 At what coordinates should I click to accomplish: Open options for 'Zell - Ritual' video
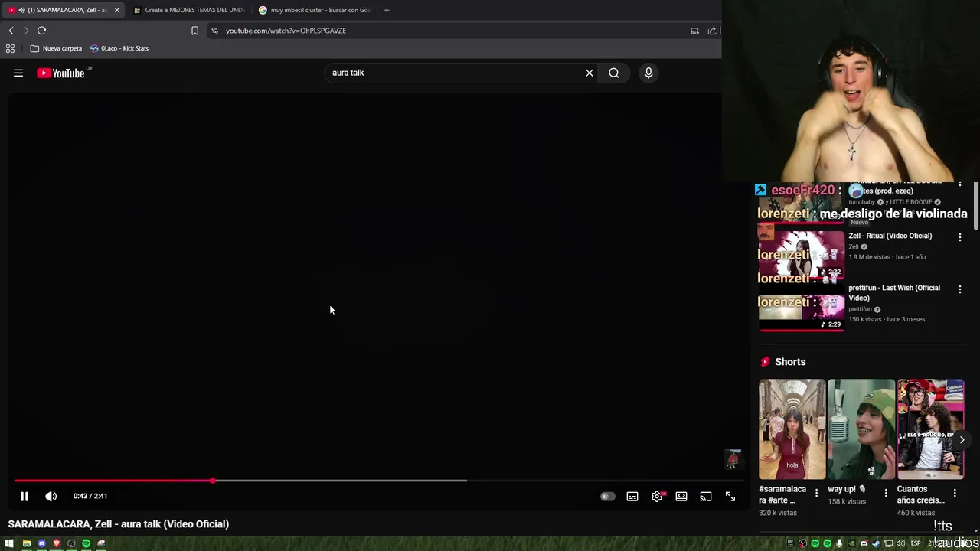pyautogui.click(x=960, y=237)
